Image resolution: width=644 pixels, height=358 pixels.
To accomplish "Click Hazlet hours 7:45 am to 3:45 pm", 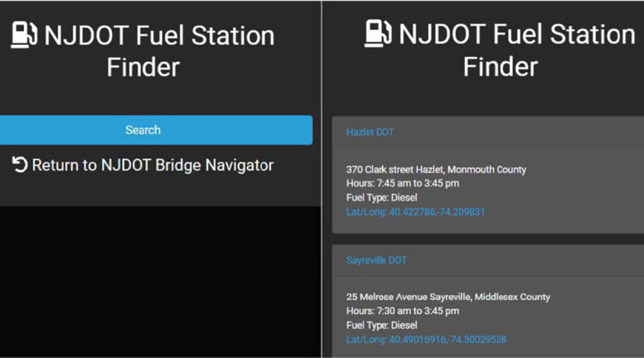I will pyautogui.click(x=402, y=183).
